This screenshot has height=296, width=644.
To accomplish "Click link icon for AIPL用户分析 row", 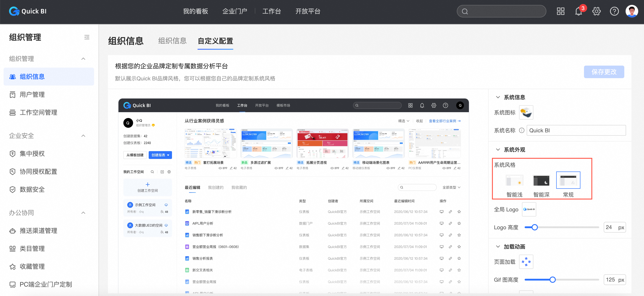I will (x=450, y=223).
